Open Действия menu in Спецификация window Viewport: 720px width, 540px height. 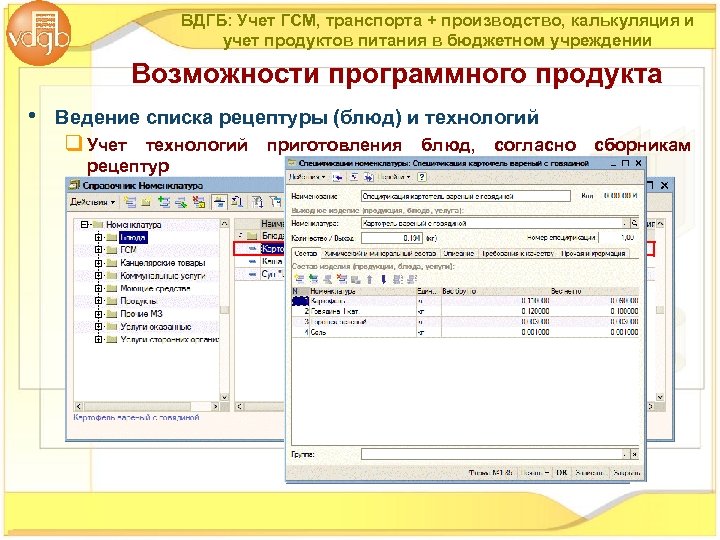(308, 177)
